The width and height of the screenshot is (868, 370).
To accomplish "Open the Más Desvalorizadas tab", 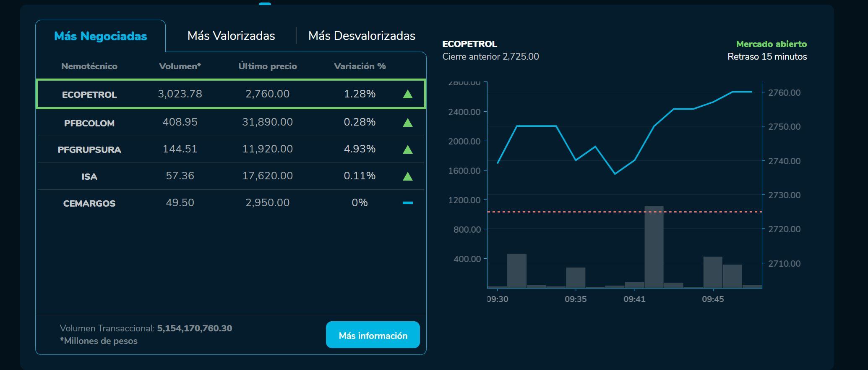I will tap(362, 36).
